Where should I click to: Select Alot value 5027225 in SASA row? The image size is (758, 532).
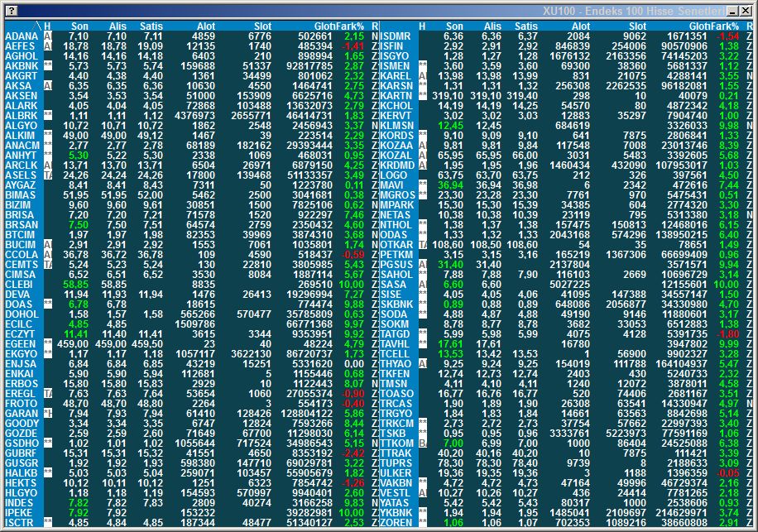570,285
